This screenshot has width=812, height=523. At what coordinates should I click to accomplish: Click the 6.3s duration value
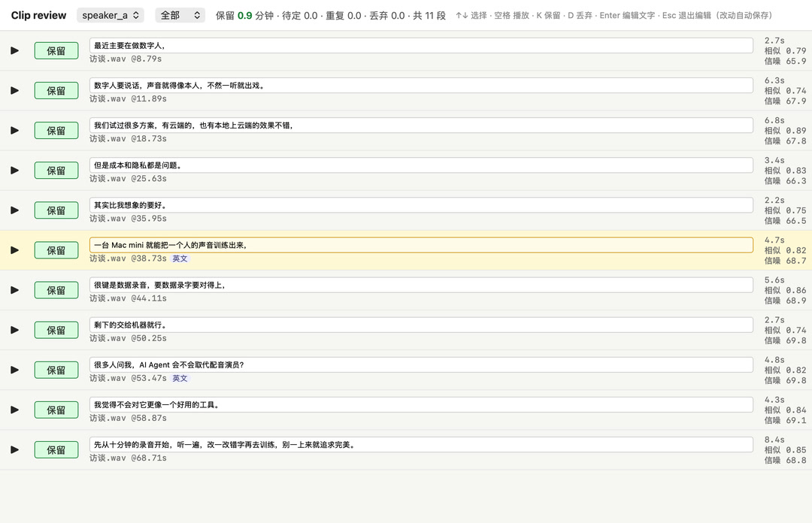coord(774,80)
